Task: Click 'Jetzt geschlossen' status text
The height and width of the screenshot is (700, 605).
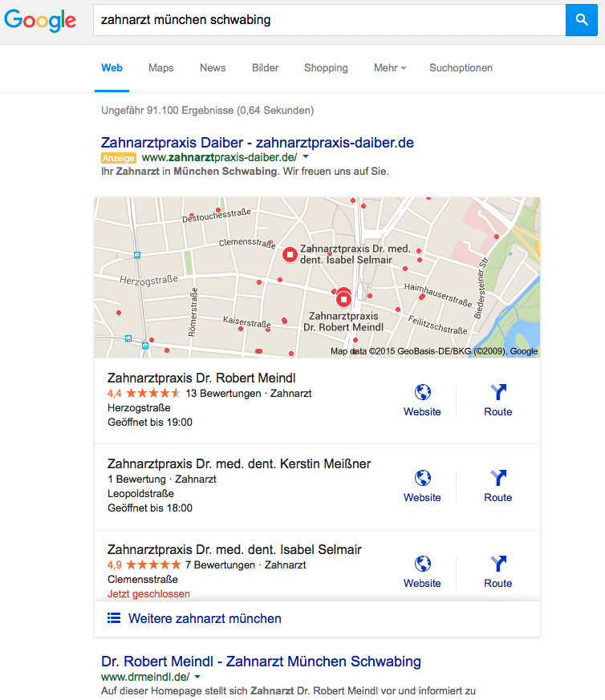Action: [148, 593]
